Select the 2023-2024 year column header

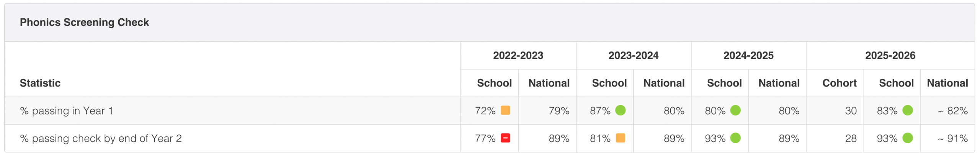click(x=634, y=55)
